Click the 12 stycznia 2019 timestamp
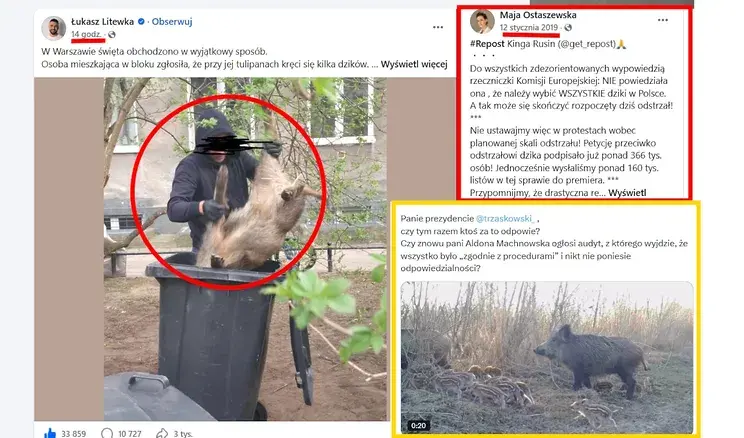Screen dimensions: 744x438 coord(529,28)
